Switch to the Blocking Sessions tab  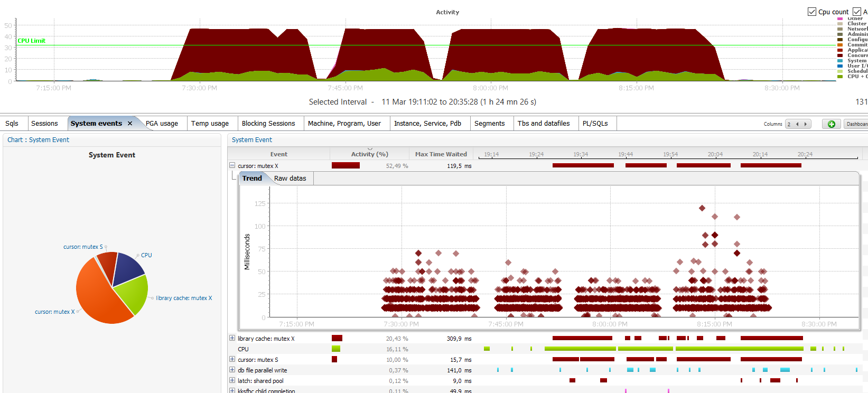pos(268,124)
